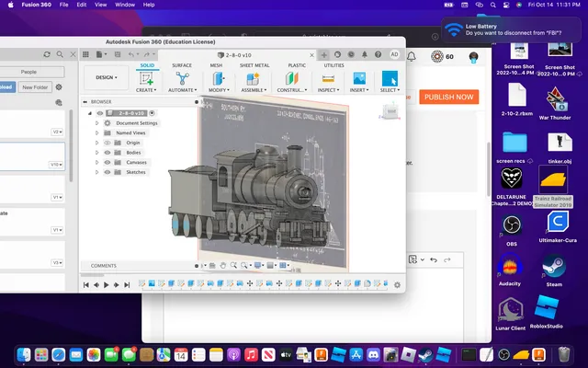
Task: Switch to the UTILITIES tab
Action: click(334, 65)
